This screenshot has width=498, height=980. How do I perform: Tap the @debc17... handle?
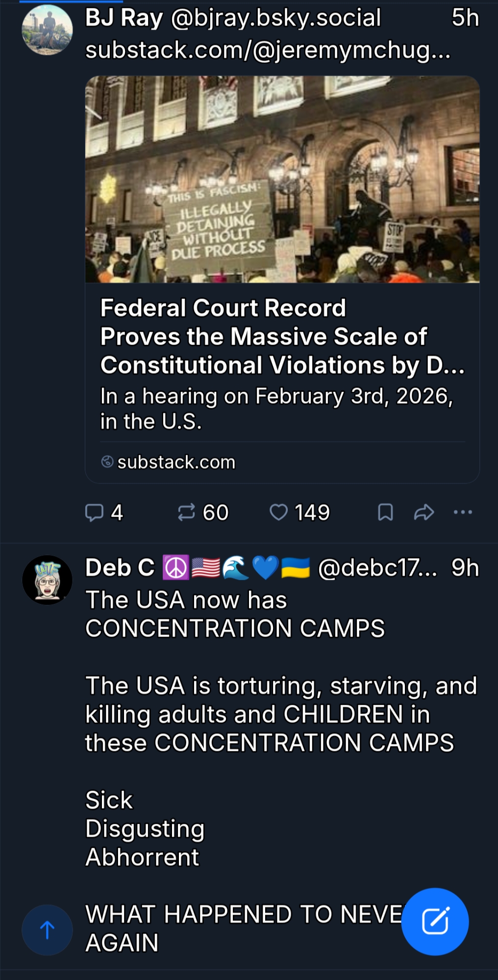click(377, 568)
